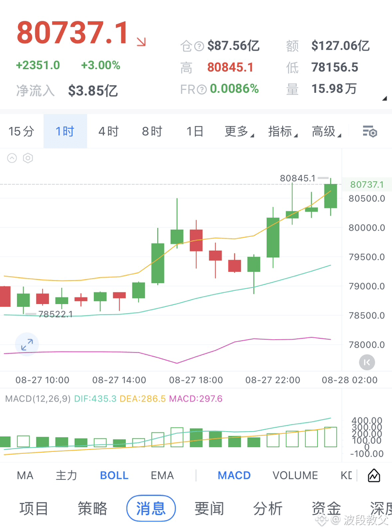Switch to the 1日 timeframe
Viewport: 392px width, 532px height.
(x=195, y=131)
